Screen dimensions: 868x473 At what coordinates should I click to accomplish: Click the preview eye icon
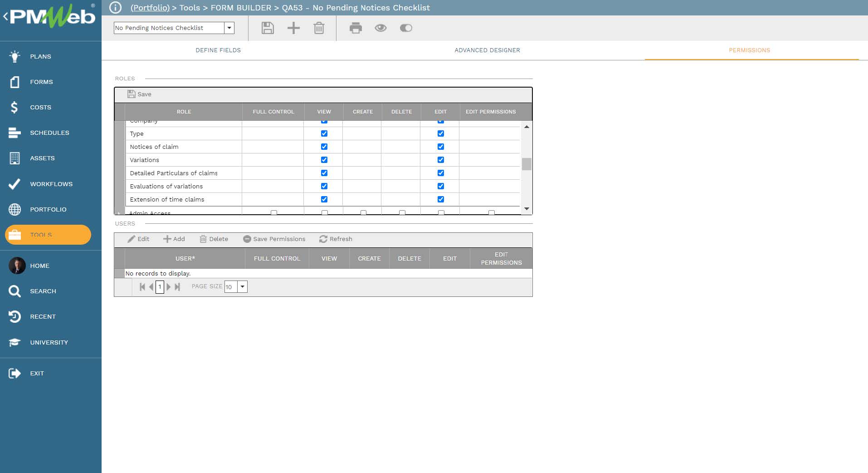coord(380,28)
